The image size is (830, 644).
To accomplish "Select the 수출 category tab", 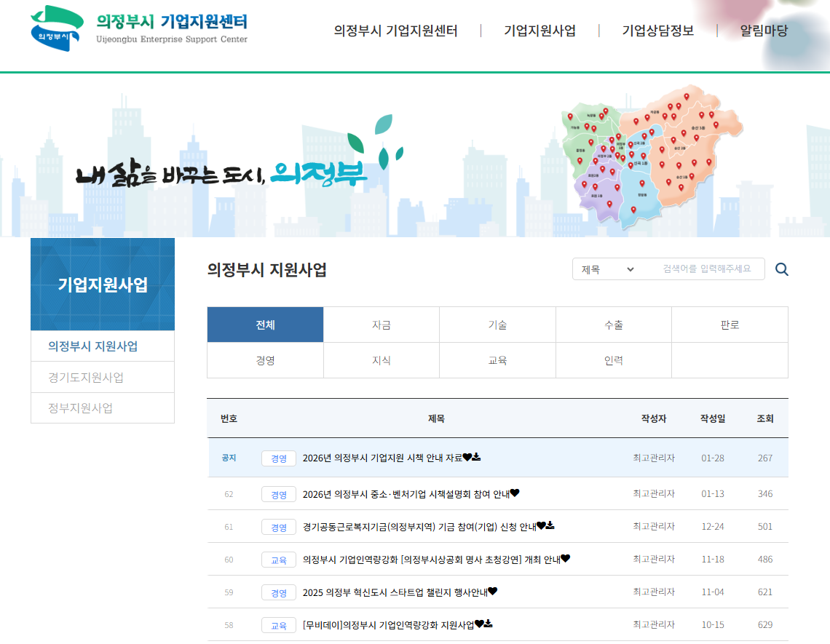I will [x=614, y=325].
